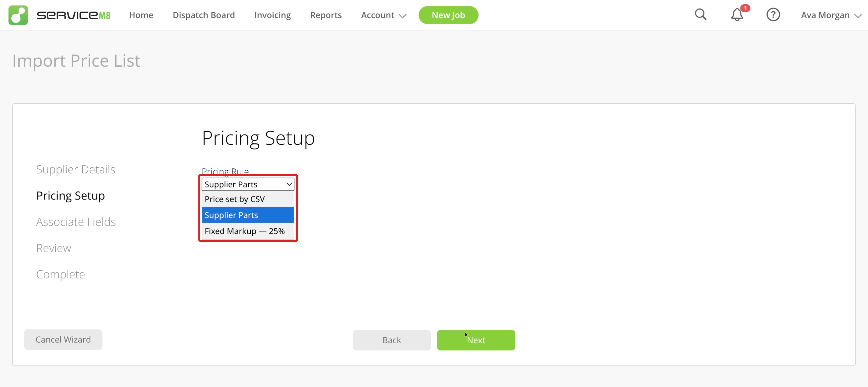Create a New Job
868x387 pixels.
[448, 15]
